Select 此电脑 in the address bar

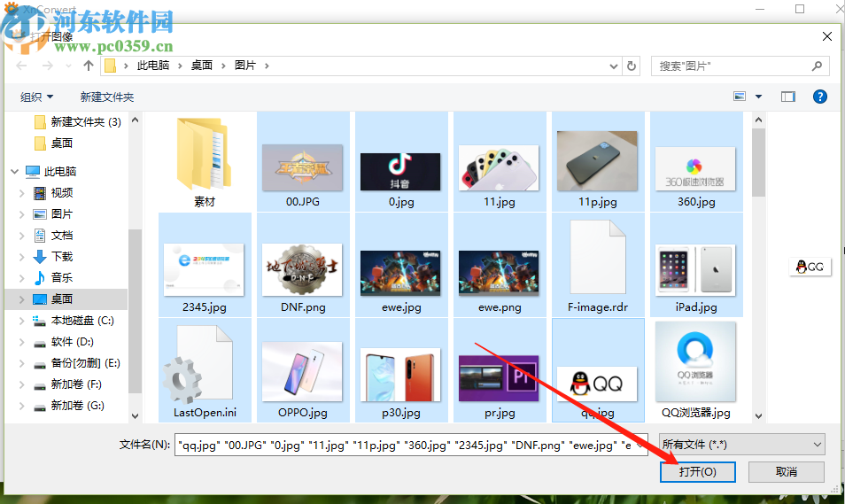tap(153, 66)
